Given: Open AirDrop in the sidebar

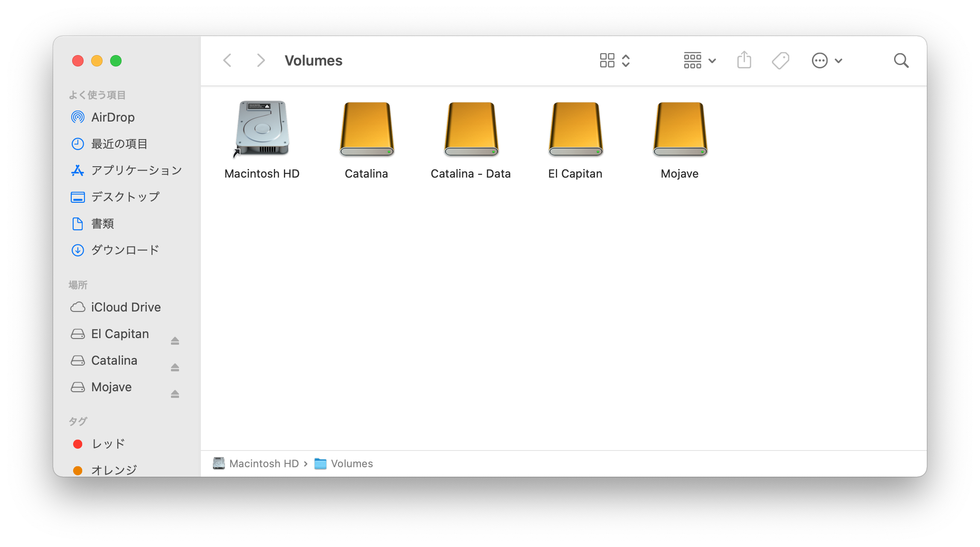Looking at the screenshot, I should 113,117.
